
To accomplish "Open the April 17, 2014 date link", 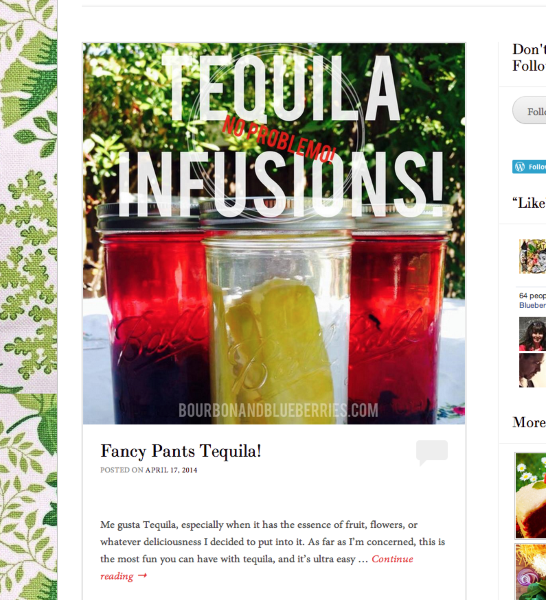I will (x=171, y=470).
